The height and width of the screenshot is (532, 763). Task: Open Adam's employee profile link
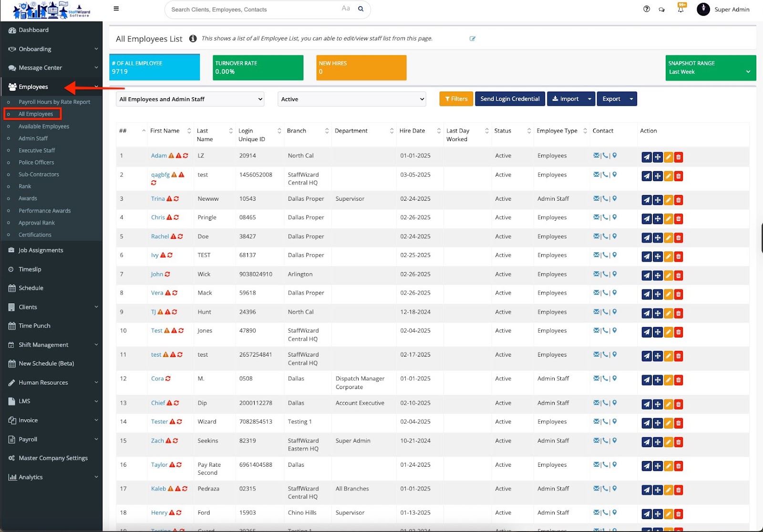pyautogui.click(x=159, y=155)
